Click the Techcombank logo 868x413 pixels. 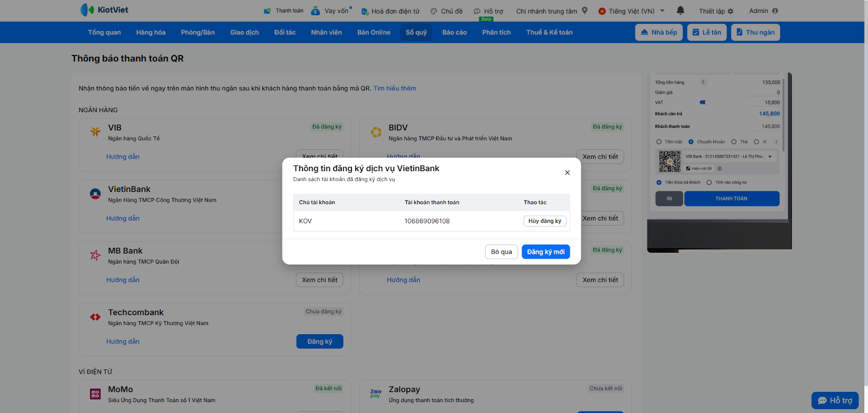tap(95, 317)
